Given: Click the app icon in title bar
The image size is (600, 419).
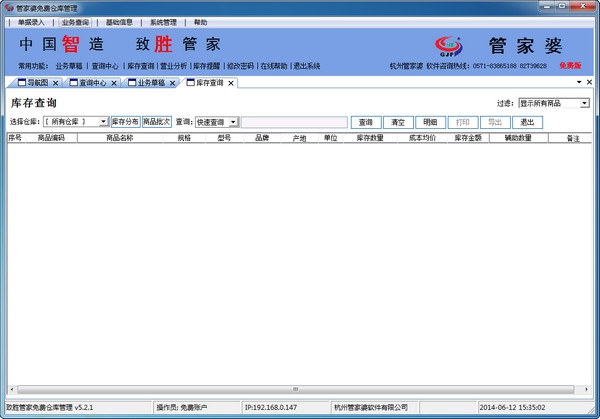Looking at the screenshot, I should 9,8.
